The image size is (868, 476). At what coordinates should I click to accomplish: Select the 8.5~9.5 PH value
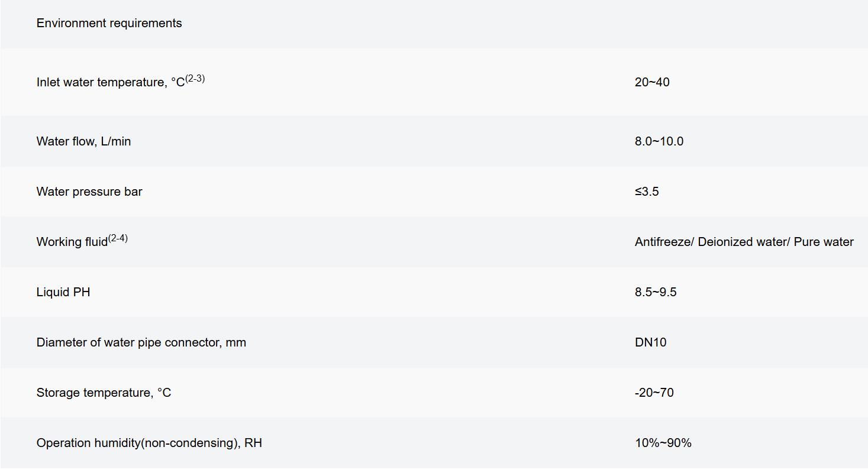[x=656, y=292]
